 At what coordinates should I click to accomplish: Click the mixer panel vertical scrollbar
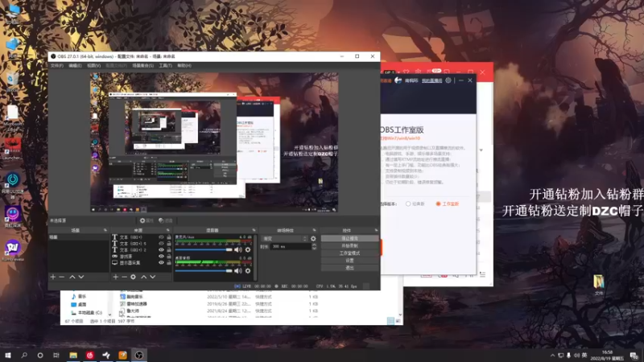255,257
